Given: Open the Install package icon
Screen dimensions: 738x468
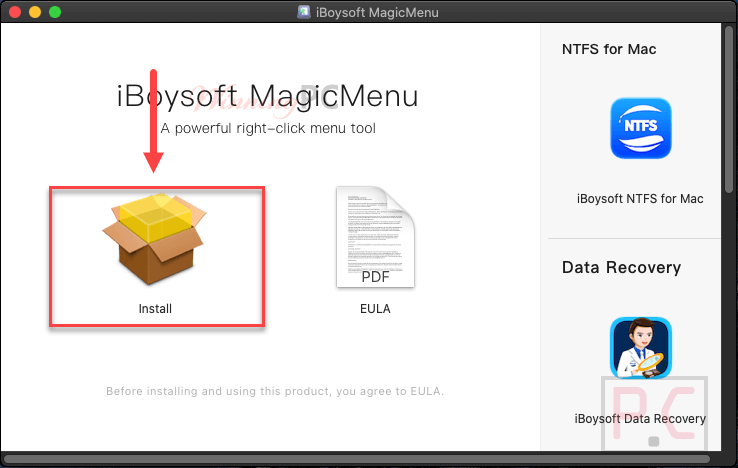Looking at the screenshot, I should click(x=154, y=239).
